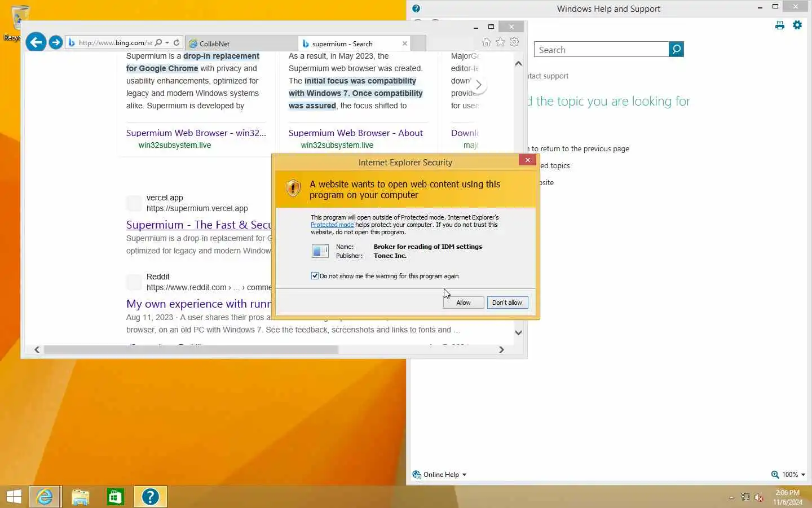The image size is (812, 508).
Task: Click the Print icon in Help and Support
Action: pos(779,25)
